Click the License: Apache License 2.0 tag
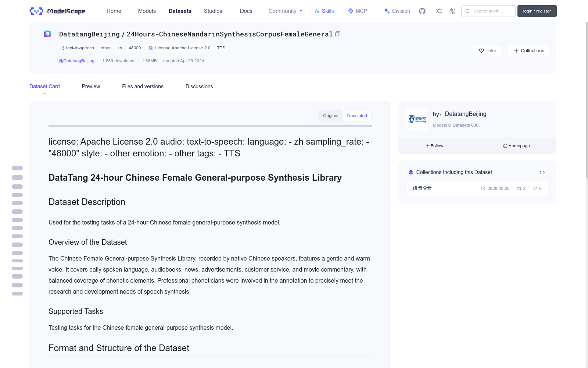 [179, 48]
